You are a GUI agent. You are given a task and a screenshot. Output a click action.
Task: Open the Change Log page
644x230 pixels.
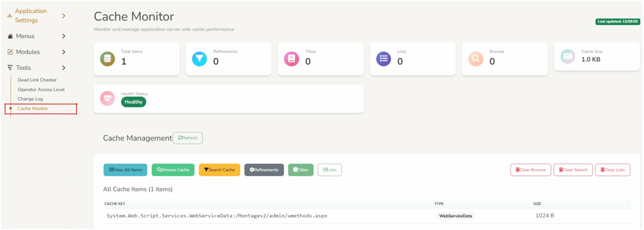30,99
